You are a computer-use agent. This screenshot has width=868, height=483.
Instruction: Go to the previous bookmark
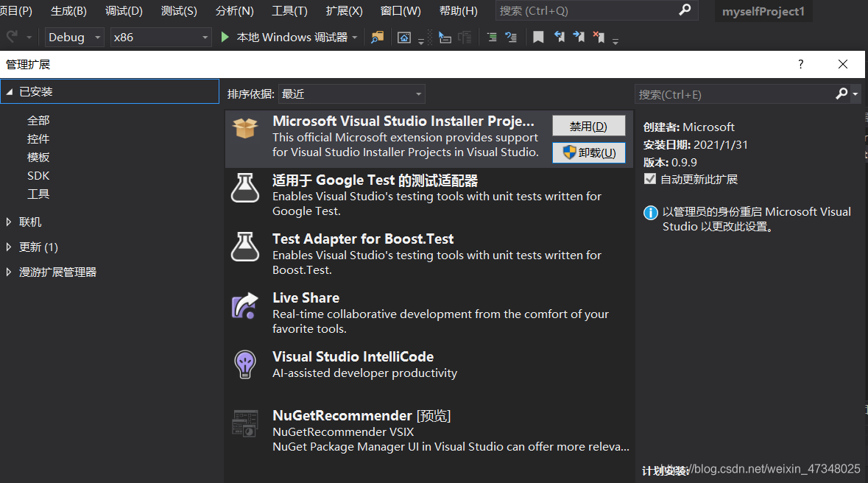(560, 37)
